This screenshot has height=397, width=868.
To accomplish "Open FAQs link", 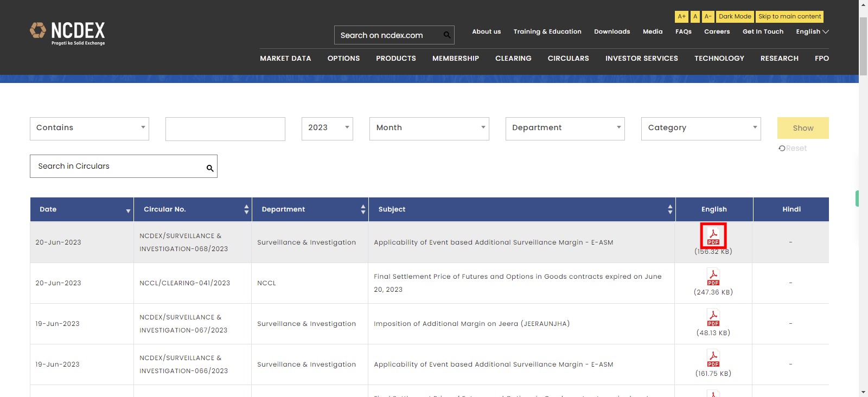I will (x=684, y=31).
